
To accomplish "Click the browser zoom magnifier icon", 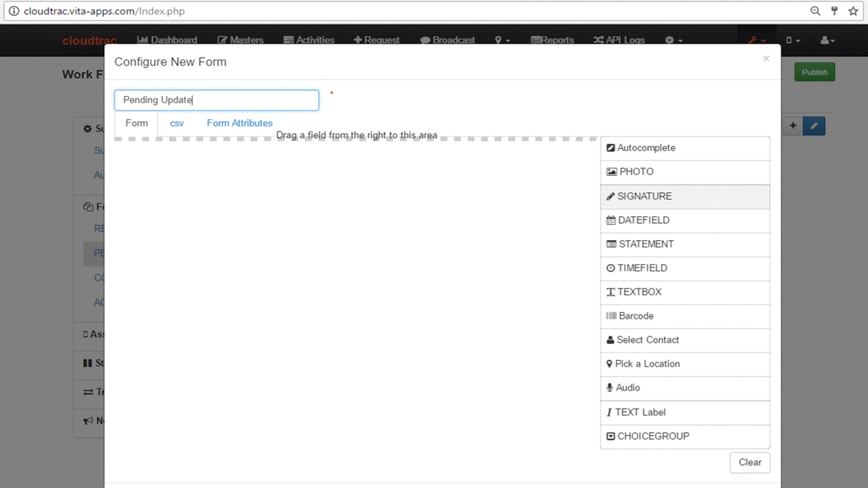I will [815, 11].
